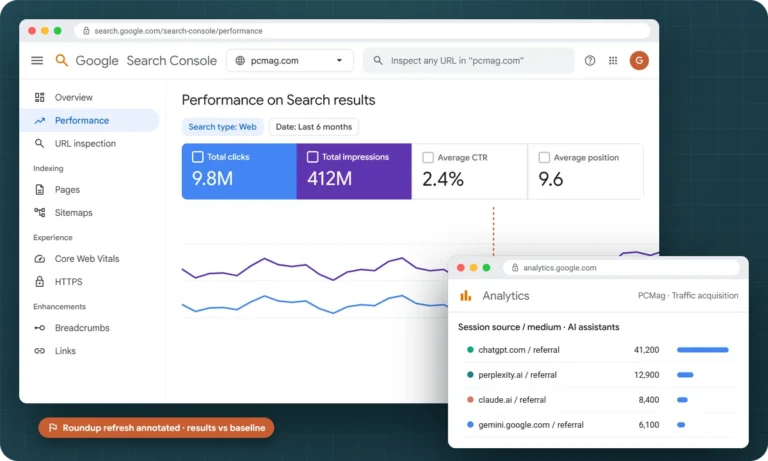Click the lock icon in Search Console address bar

pos(86,31)
